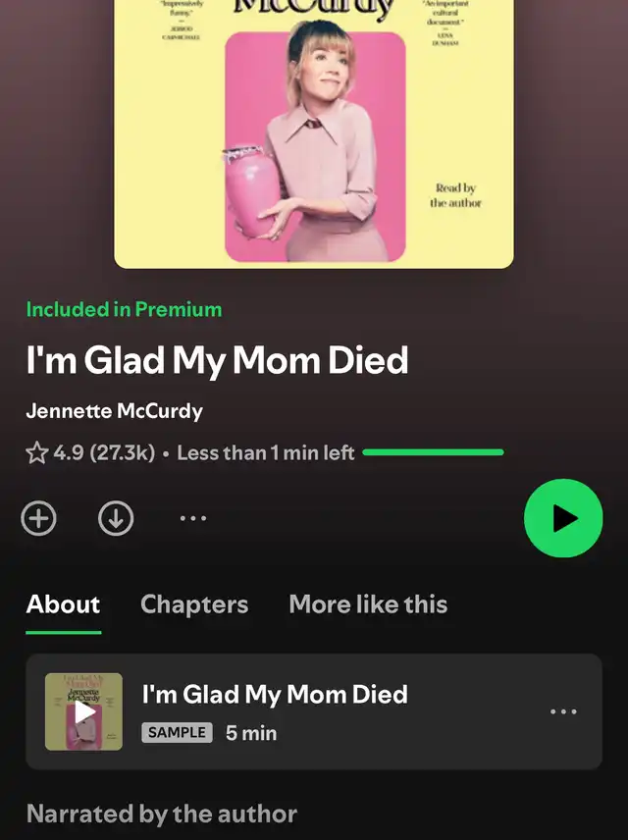Select the sample card's title text
Screen dimensions: 628x840
[x=275, y=695]
